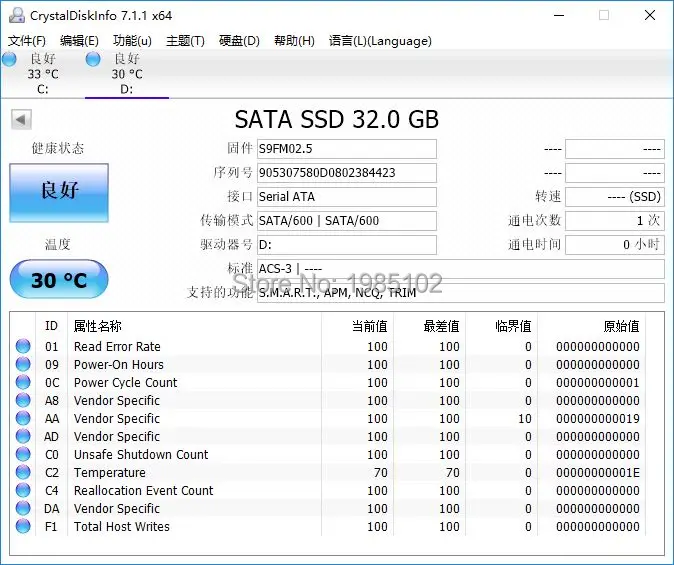The height and width of the screenshot is (565, 674).
Task: Click the SATA SSD 32.0 GB title
Action: tap(337, 119)
